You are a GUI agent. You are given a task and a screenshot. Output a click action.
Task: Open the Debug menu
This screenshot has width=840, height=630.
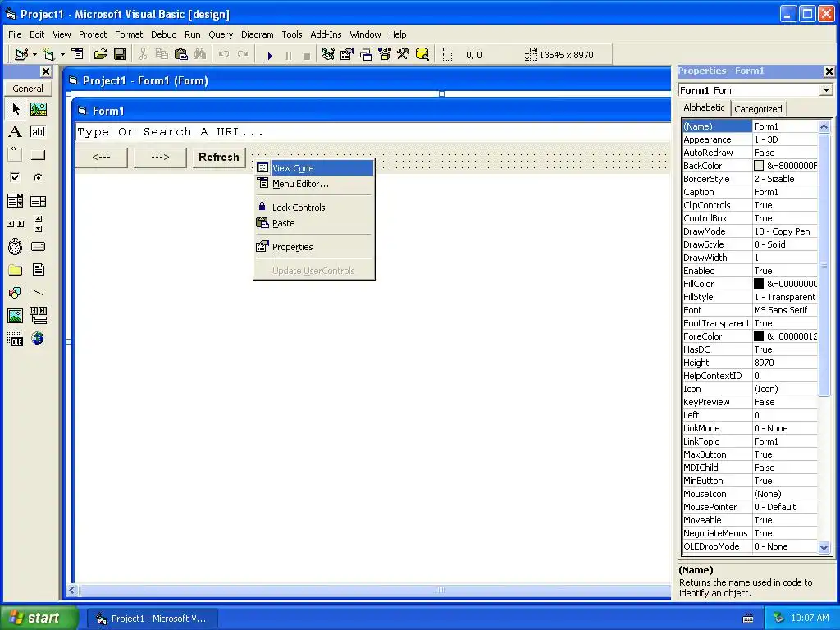(164, 34)
